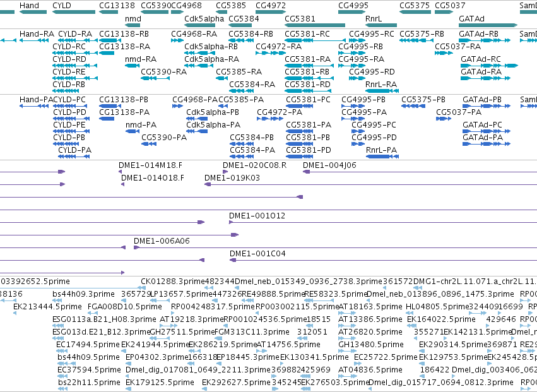Click the CG5384-RA transcript label
537x392 pixels.
point(252,85)
